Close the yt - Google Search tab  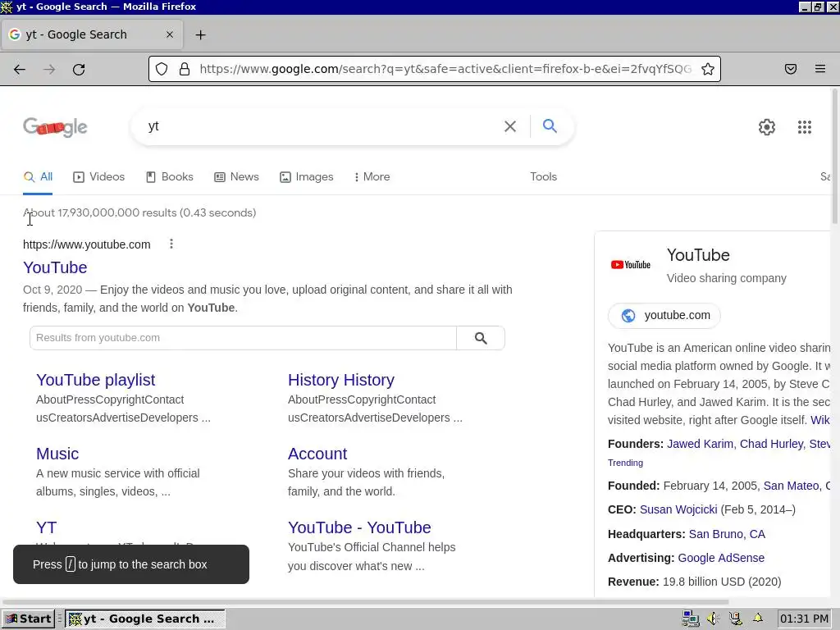click(x=169, y=34)
